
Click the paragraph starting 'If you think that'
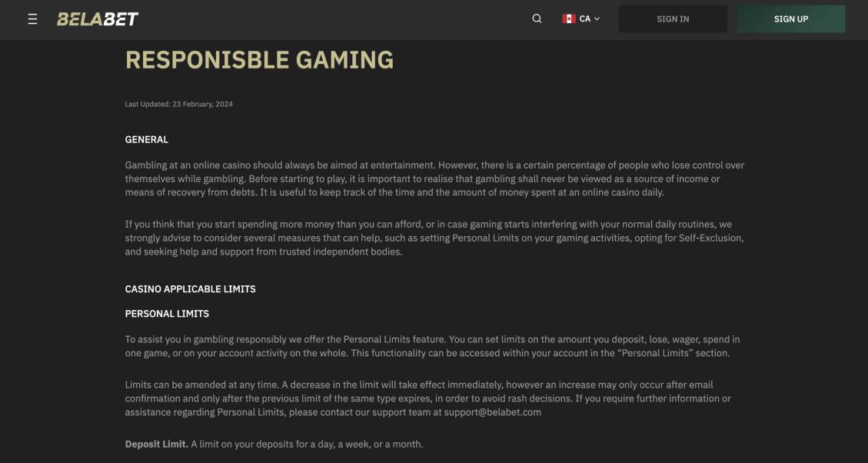coord(434,238)
